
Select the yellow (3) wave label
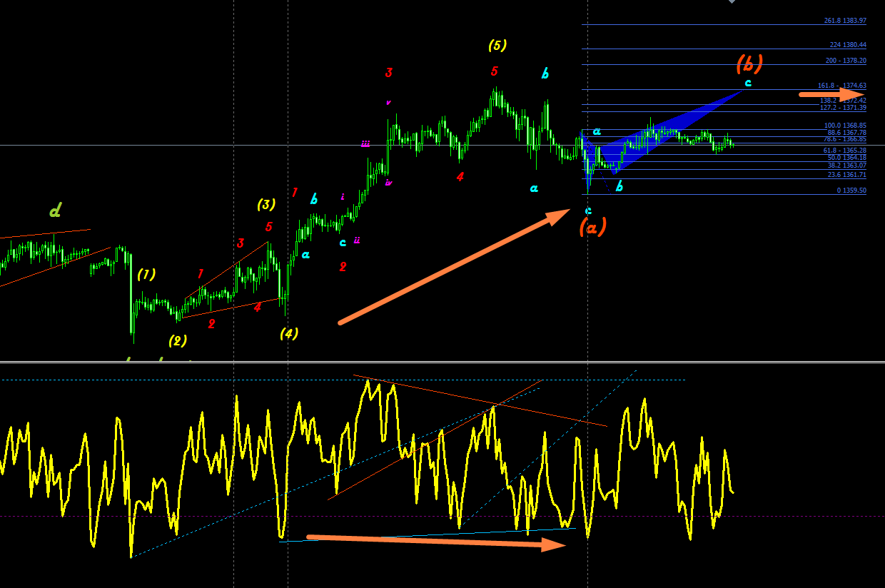point(266,205)
